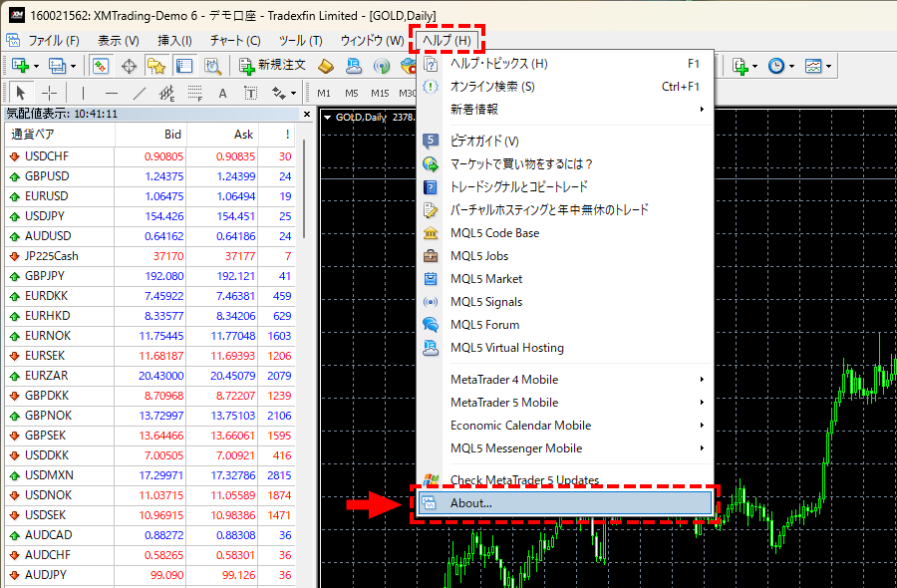
Task: Expand the indicators list dropdown arrow
Action: [x=754, y=67]
